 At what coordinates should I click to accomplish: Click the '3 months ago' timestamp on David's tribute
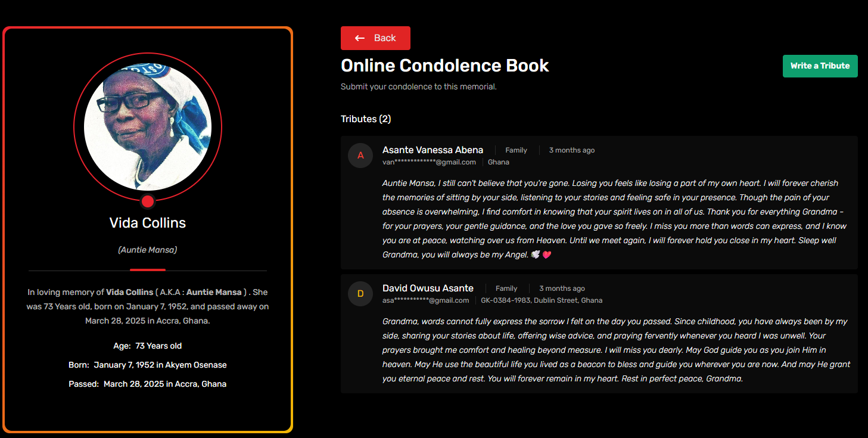click(562, 288)
